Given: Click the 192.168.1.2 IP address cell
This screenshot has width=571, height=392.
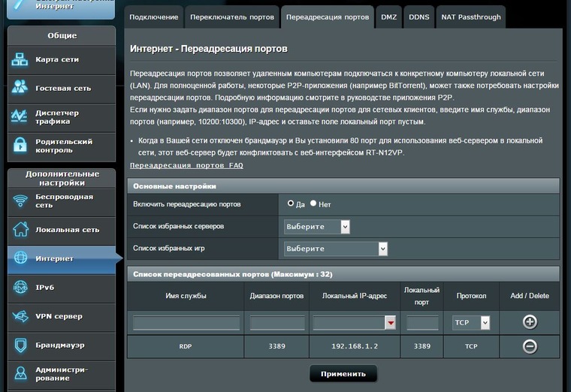Looking at the screenshot, I should tap(355, 346).
